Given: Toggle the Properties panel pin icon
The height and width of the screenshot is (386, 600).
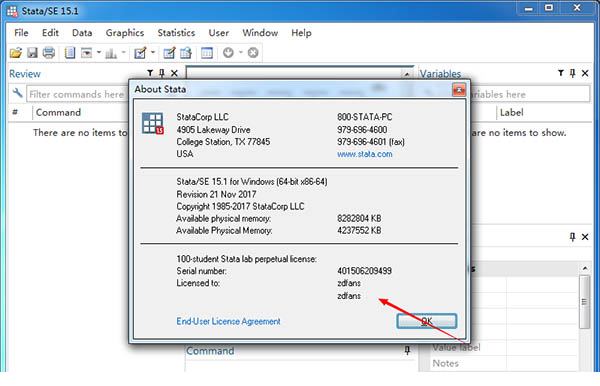Looking at the screenshot, I should coord(572,237).
